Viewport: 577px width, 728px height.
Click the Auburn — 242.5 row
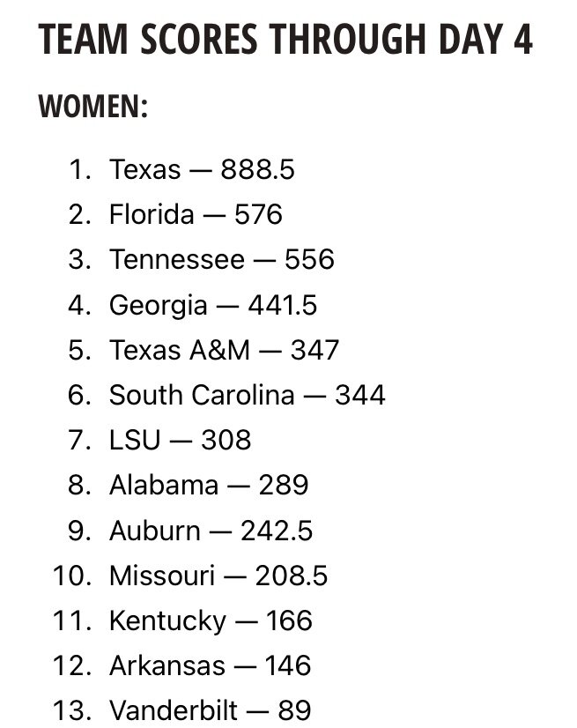coord(211,531)
